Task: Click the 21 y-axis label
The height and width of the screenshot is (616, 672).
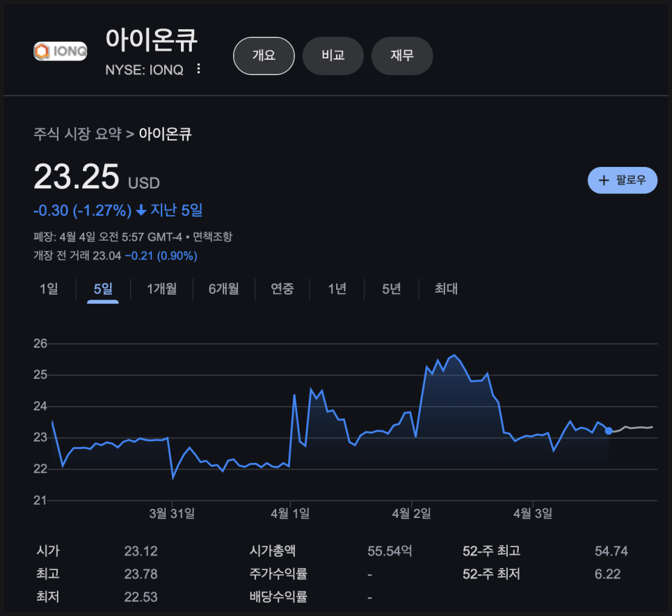Action: (x=40, y=501)
